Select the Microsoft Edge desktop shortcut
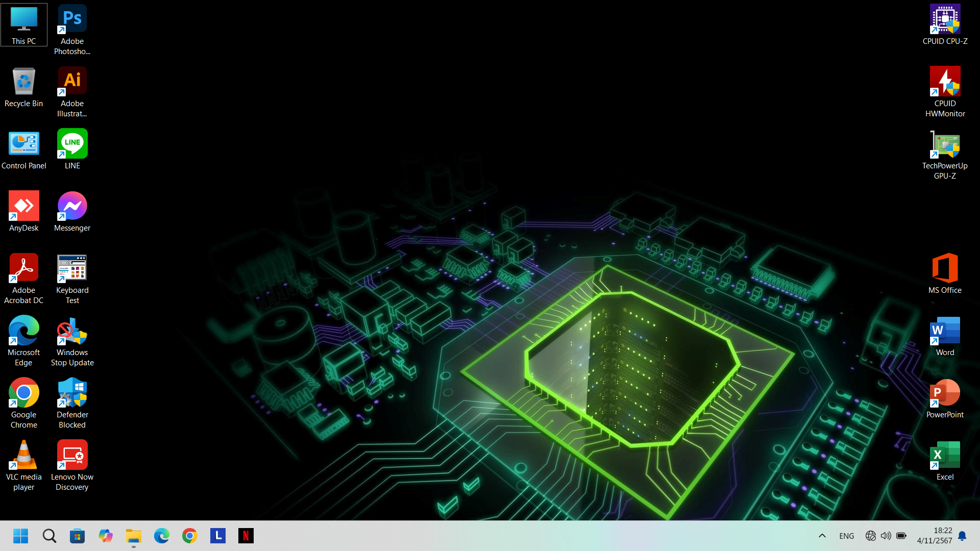The width and height of the screenshot is (980, 551). (24, 341)
